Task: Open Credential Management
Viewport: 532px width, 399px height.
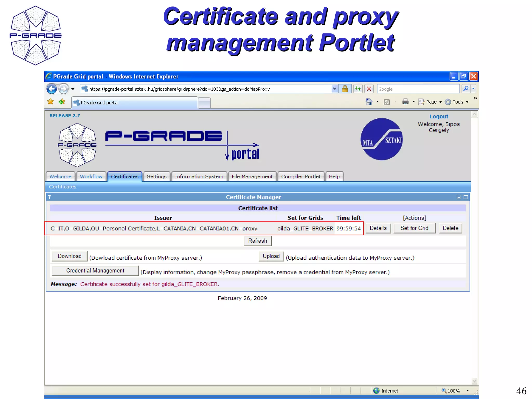Action: tap(95, 271)
